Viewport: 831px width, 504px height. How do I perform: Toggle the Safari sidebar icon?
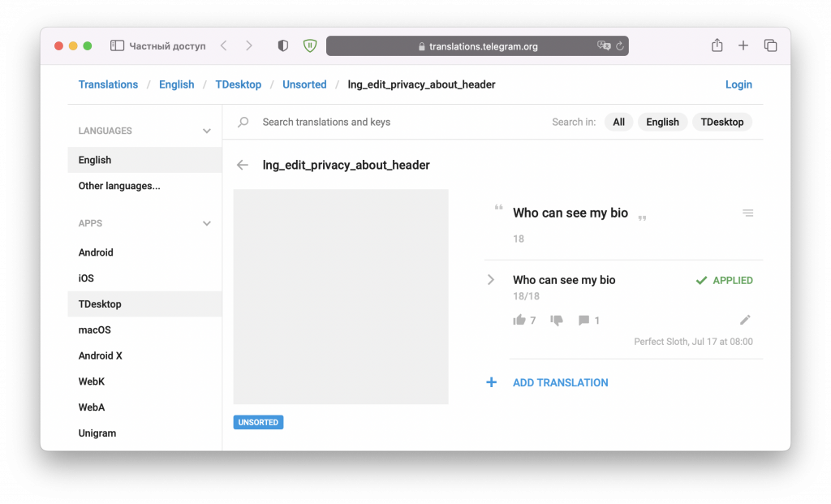(x=117, y=46)
